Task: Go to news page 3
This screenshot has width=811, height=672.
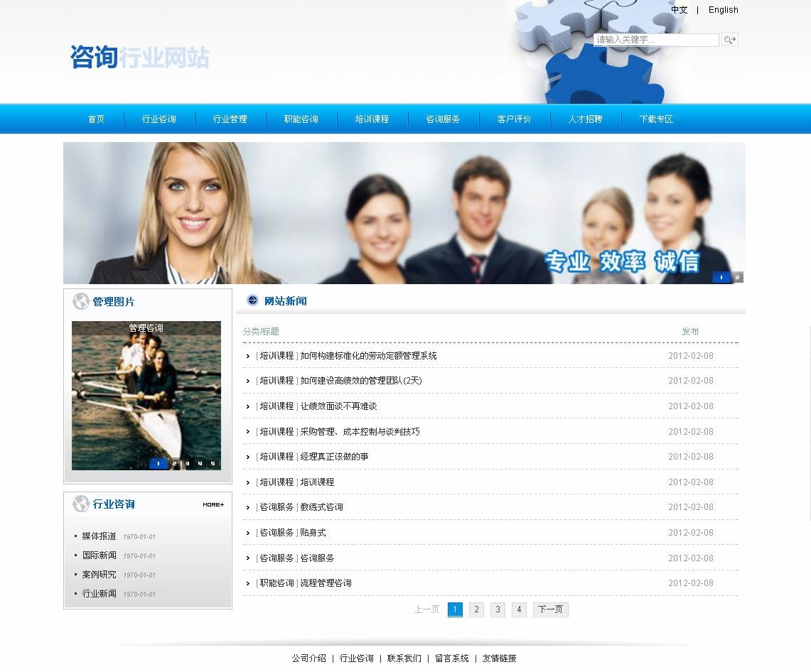Action: (498, 609)
